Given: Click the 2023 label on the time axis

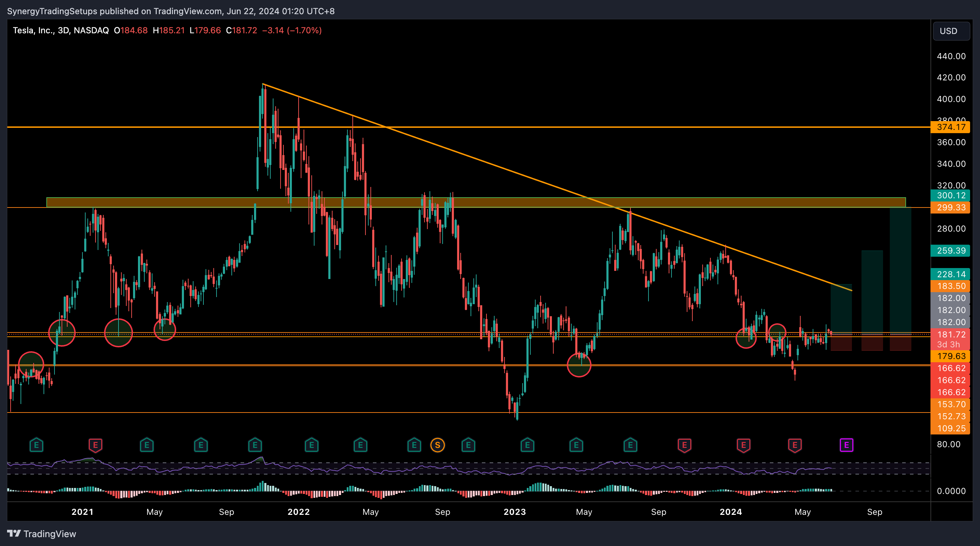Looking at the screenshot, I should [515, 512].
